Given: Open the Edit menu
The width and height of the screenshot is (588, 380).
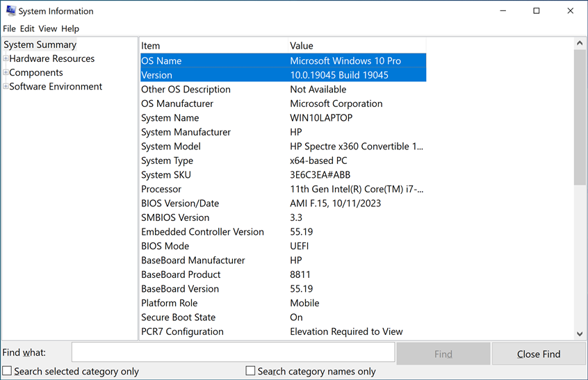Looking at the screenshot, I should coord(27,28).
